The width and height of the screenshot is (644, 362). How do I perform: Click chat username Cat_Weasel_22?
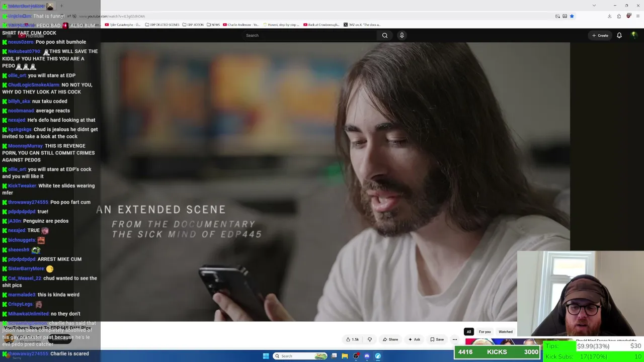(x=25, y=278)
